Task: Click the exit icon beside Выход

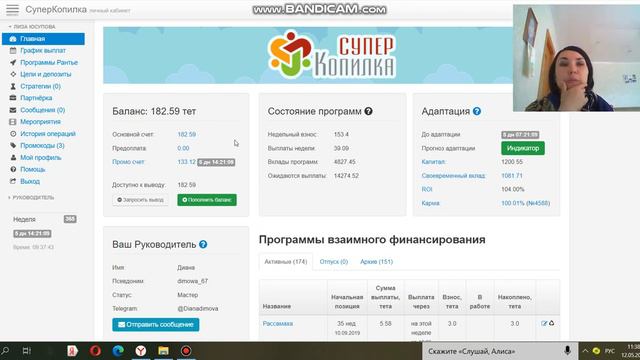Action: pos(13,181)
